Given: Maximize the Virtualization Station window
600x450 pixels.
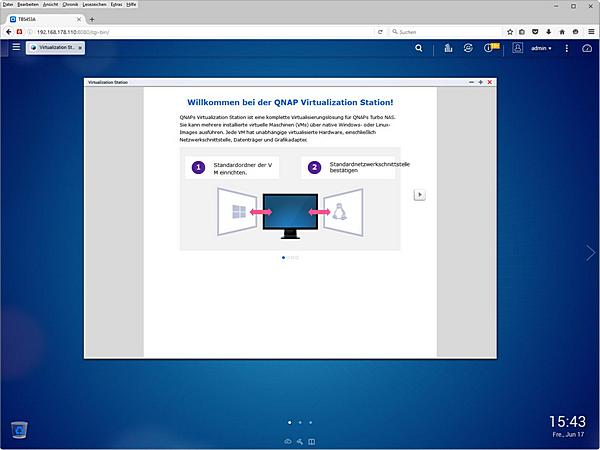Looking at the screenshot, I should 481,82.
